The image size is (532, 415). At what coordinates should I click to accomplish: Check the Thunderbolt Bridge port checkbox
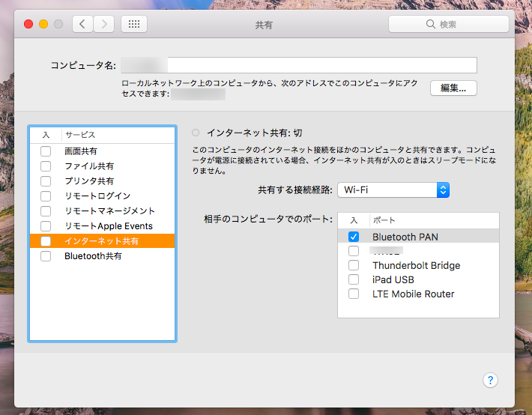tap(354, 265)
